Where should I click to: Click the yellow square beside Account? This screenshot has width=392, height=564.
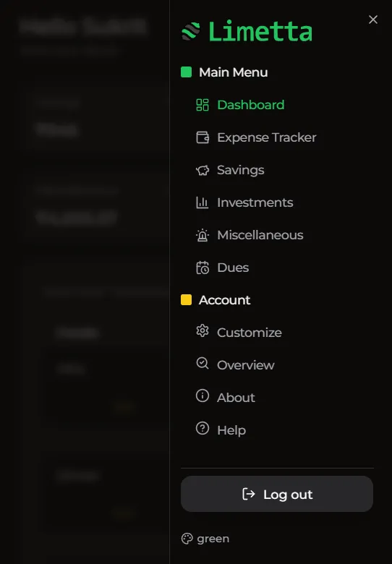(186, 299)
